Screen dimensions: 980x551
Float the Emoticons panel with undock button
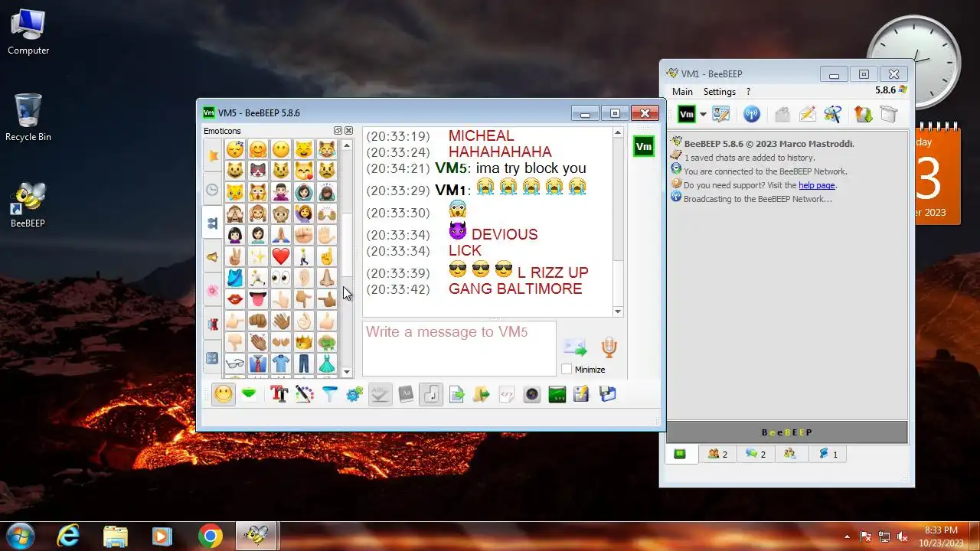pos(338,131)
